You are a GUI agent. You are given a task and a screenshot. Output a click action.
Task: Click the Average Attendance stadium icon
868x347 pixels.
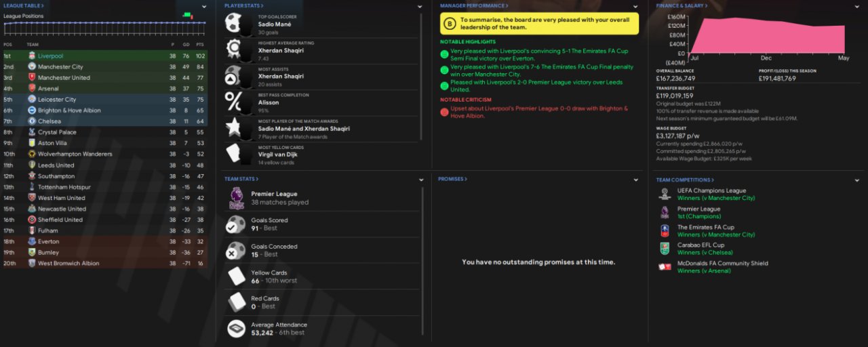pos(236,329)
